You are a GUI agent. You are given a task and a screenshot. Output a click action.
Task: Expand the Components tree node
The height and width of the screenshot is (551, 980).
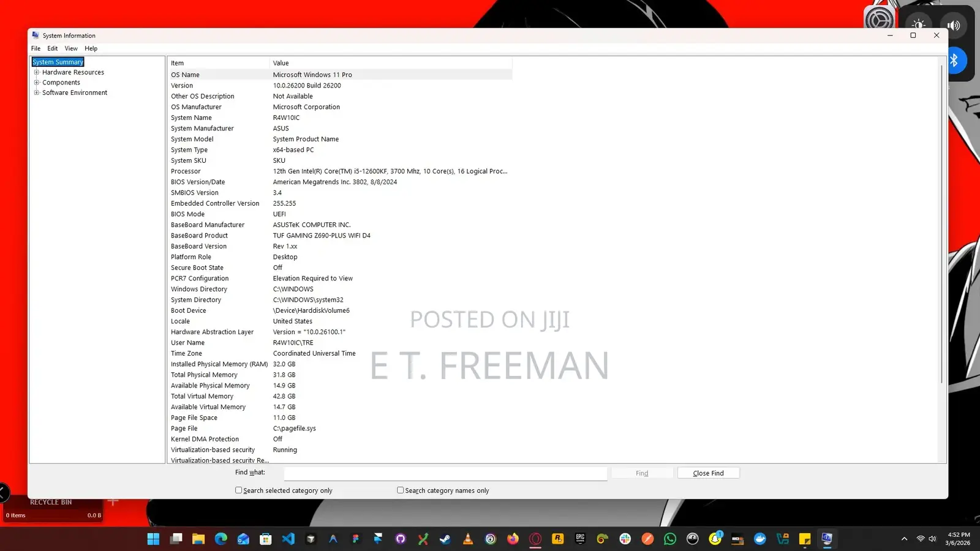coord(37,83)
